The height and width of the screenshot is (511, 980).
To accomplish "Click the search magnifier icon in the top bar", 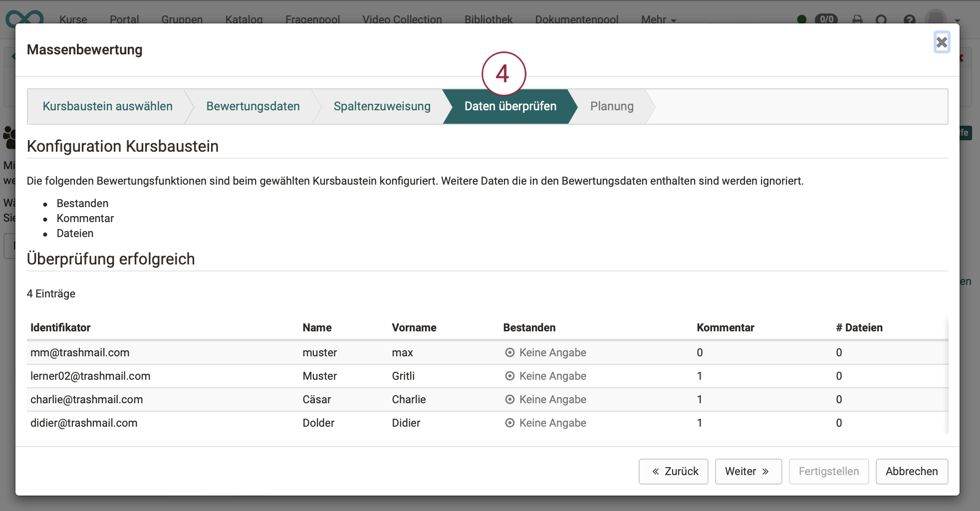I will pos(882,19).
